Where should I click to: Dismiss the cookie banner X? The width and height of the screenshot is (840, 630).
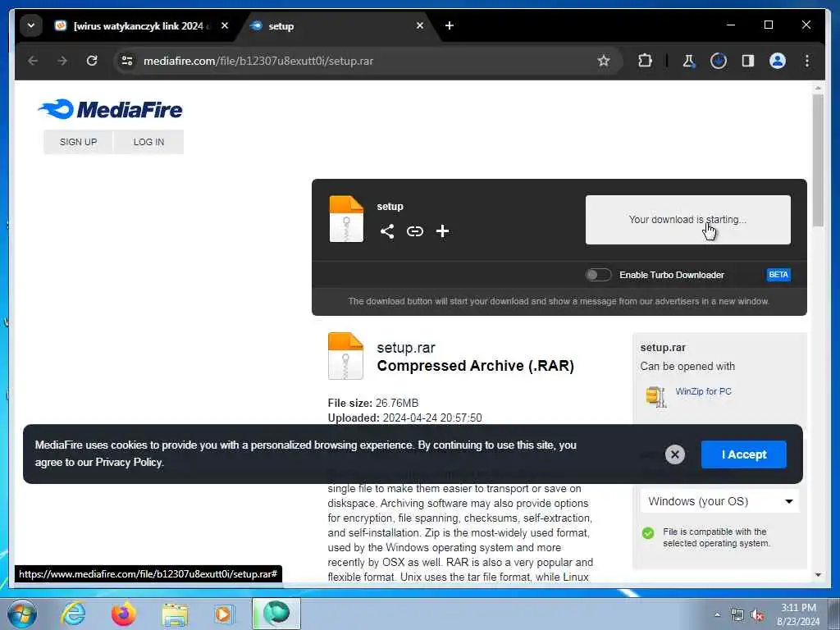coord(675,454)
